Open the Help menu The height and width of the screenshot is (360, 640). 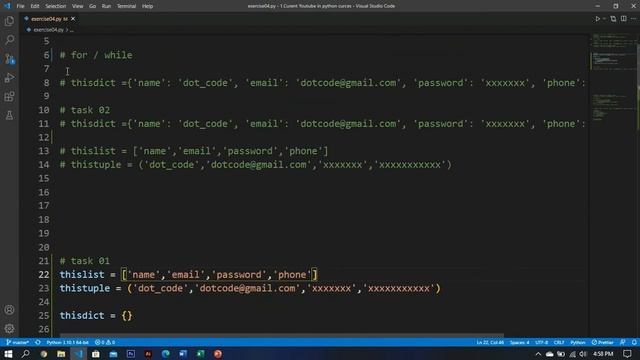147,6
